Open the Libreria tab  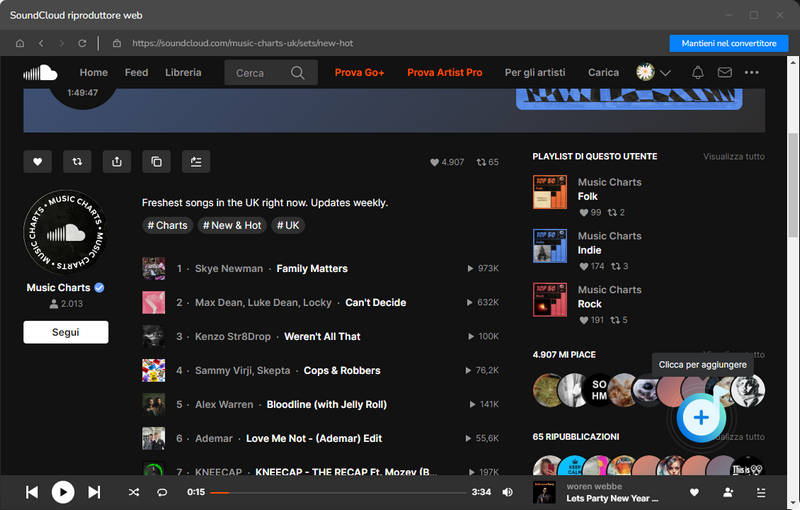(x=183, y=72)
